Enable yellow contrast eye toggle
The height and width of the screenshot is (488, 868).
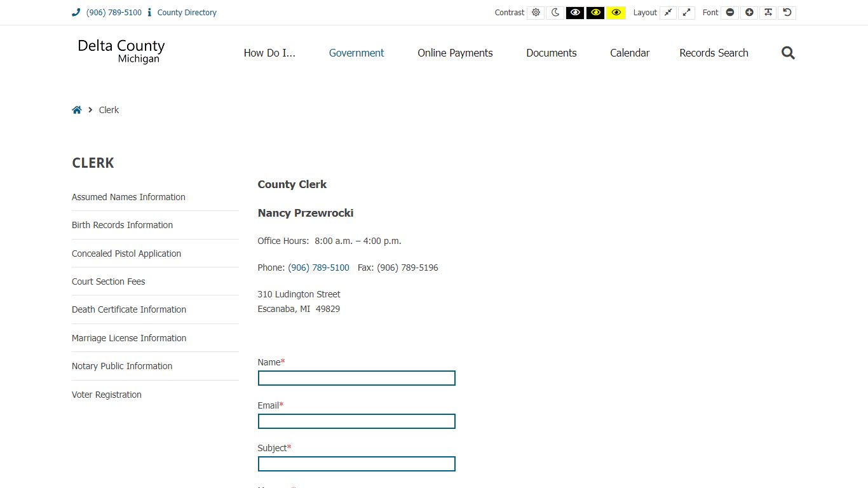(x=616, y=12)
